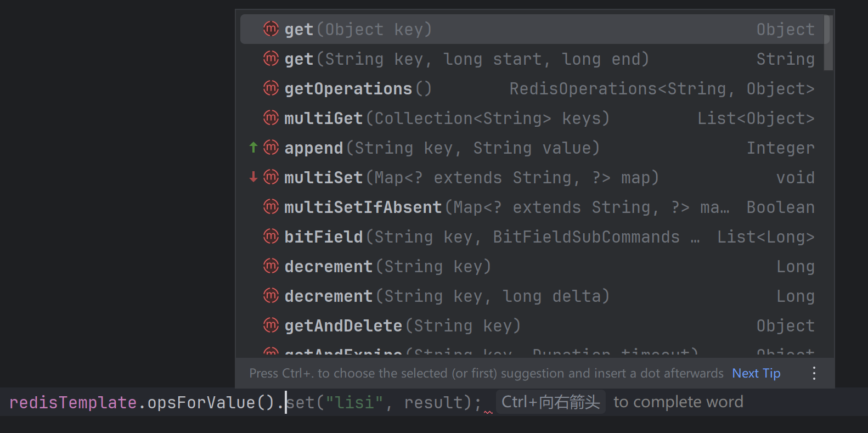Pick decrement(String key, long delta) suggestion

(x=447, y=296)
